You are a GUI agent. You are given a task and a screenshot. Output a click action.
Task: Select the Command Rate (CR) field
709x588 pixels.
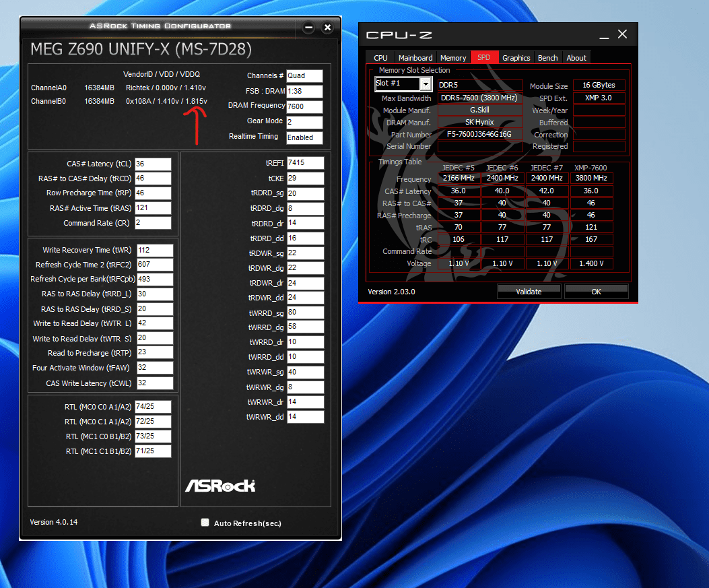point(153,222)
